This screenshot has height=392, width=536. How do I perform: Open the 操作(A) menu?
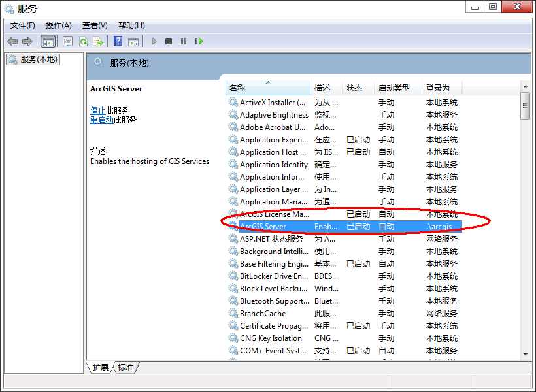[x=58, y=25]
